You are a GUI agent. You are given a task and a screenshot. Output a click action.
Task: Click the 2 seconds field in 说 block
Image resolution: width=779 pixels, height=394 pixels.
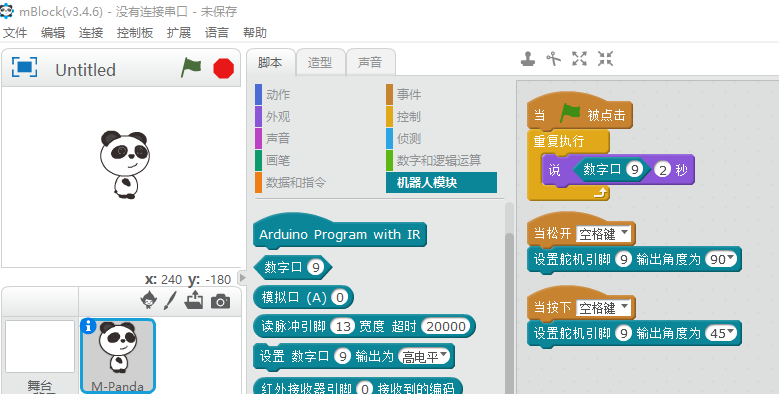[x=662, y=170]
